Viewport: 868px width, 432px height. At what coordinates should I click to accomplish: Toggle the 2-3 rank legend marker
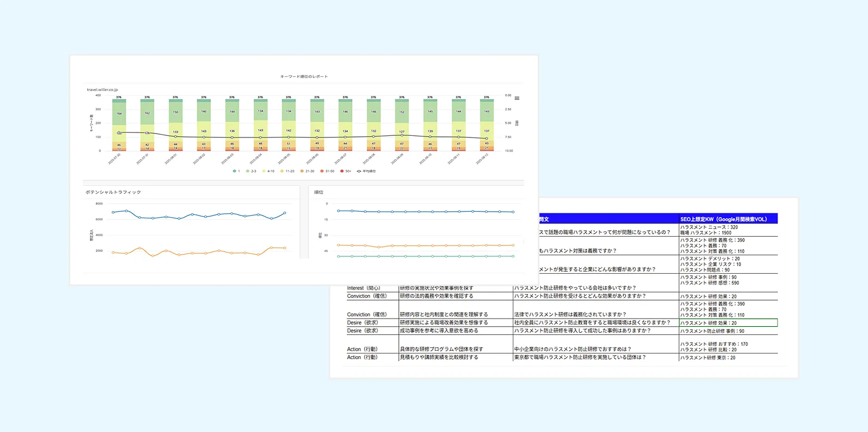point(248,171)
